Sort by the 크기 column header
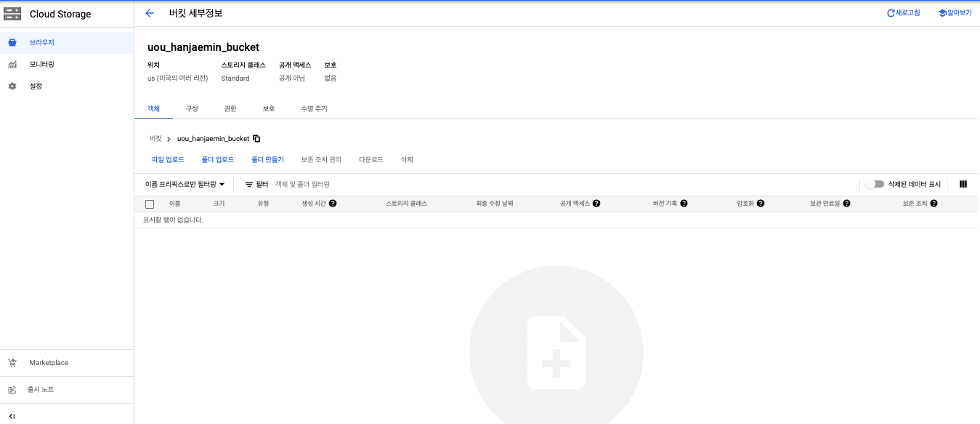Image resolution: width=980 pixels, height=424 pixels. [219, 204]
